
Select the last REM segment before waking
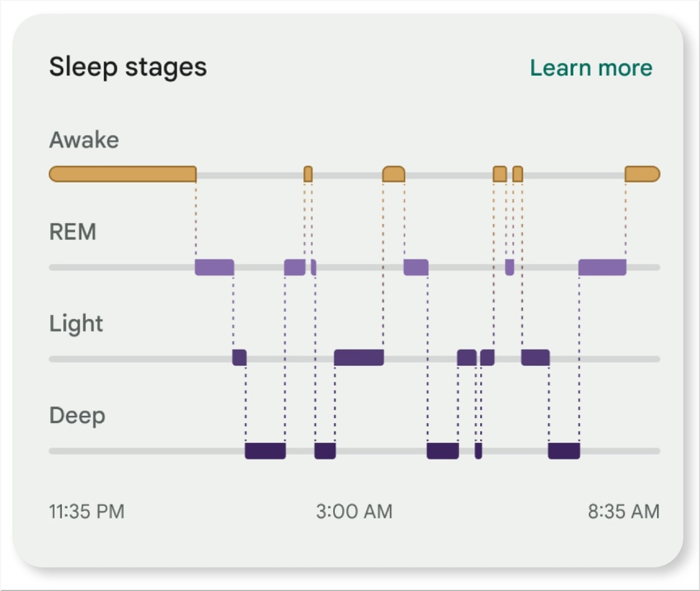pos(602,267)
